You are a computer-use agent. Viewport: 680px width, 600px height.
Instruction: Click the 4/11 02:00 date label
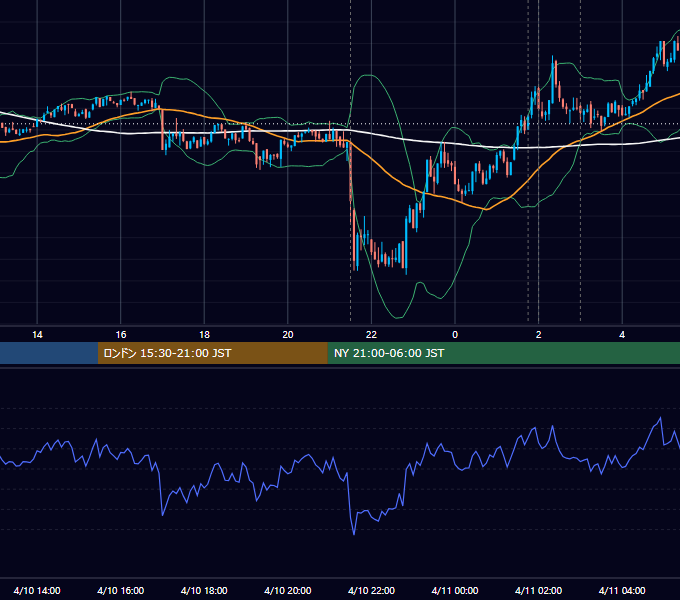click(539, 590)
